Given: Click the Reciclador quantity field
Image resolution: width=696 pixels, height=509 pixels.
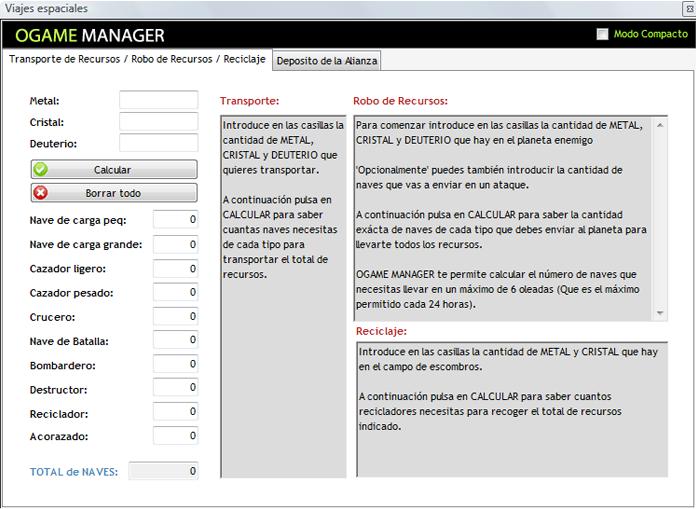Looking at the screenshot, I should coord(176,411).
